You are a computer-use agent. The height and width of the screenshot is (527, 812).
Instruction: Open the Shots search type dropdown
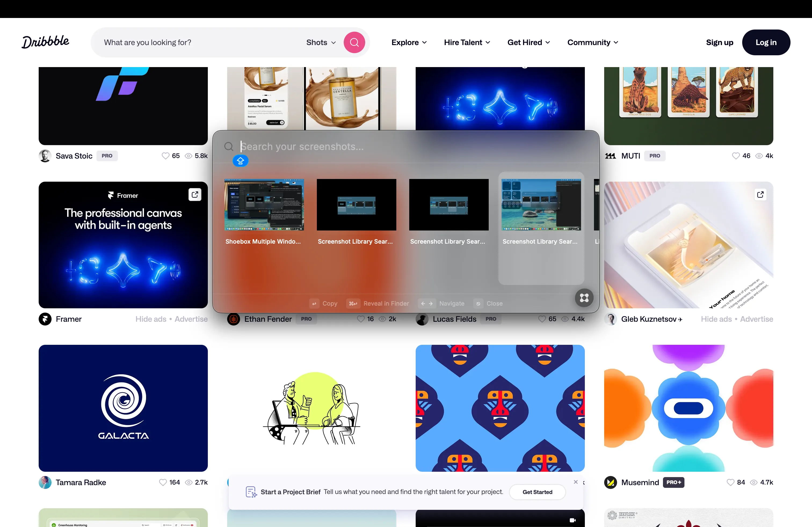pyautogui.click(x=321, y=42)
